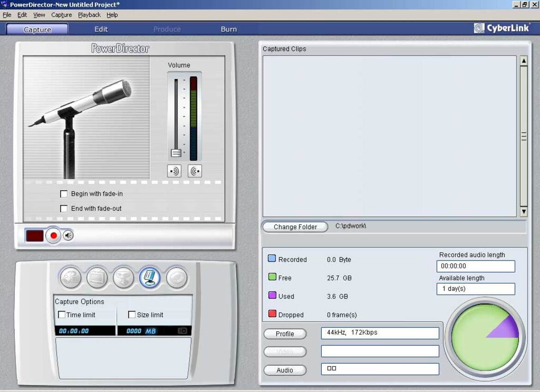Click the "0 frame(s)" dropped value
This screenshot has height=392, width=540.
point(342,315)
